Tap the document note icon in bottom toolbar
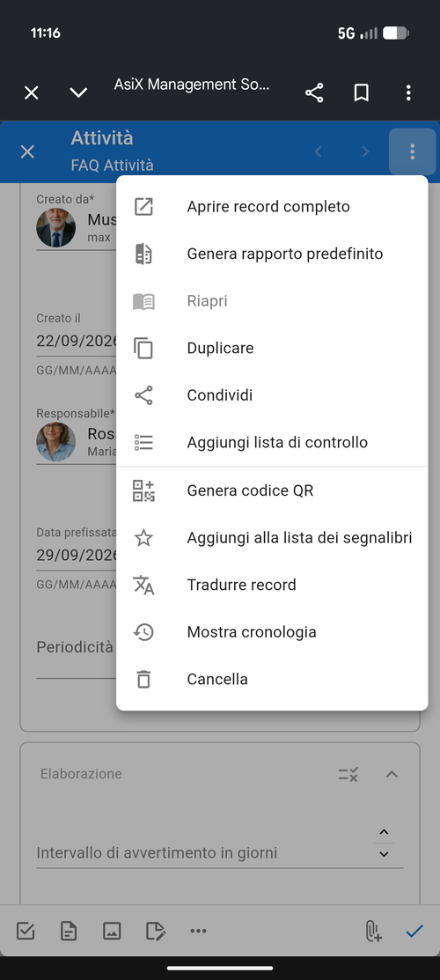The image size is (440, 980). click(69, 932)
